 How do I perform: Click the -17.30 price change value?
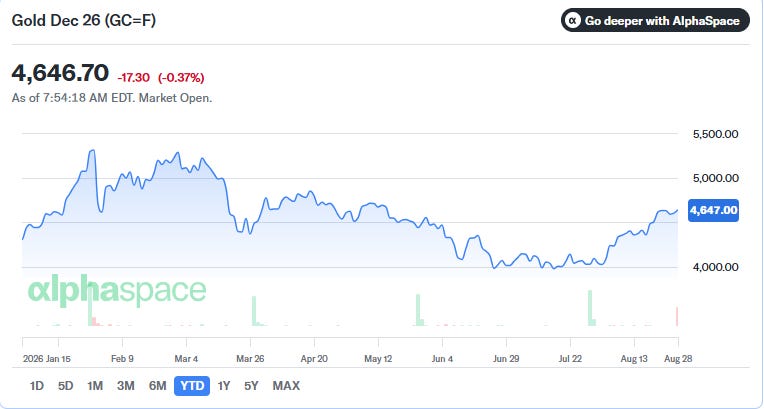point(134,78)
